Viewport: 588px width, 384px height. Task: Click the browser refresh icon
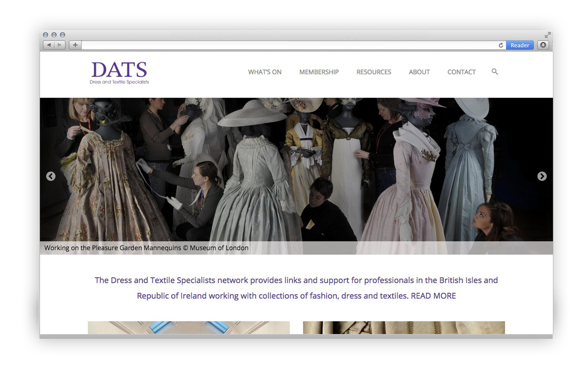[501, 45]
